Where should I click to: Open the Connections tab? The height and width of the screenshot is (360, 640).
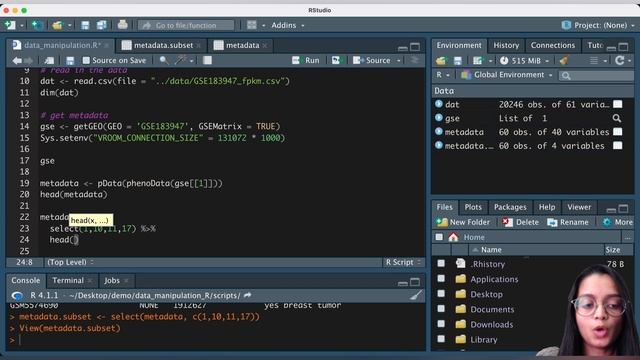tap(553, 45)
